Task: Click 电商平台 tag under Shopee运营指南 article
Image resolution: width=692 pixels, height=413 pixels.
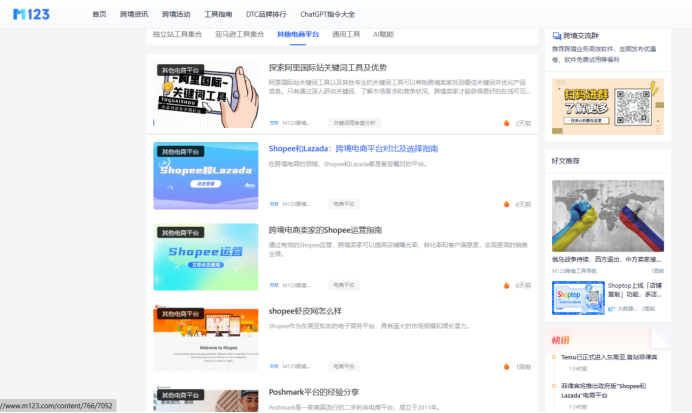Action: (x=344, y=285)
